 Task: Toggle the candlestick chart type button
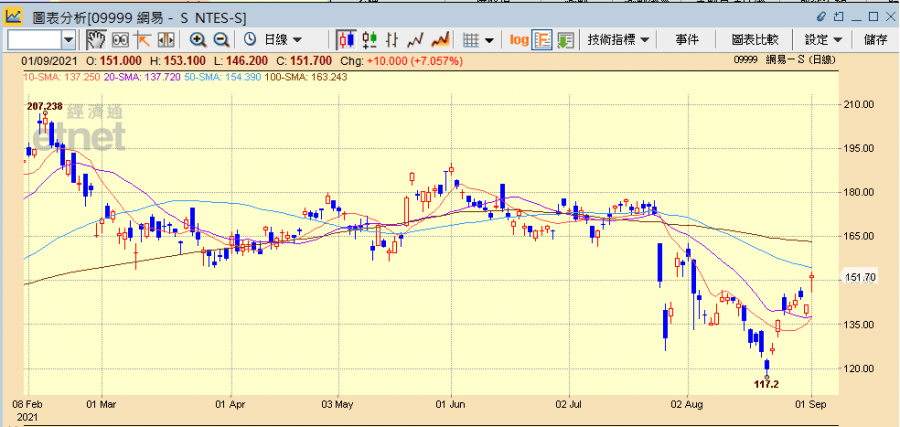(x=346, y=40)
